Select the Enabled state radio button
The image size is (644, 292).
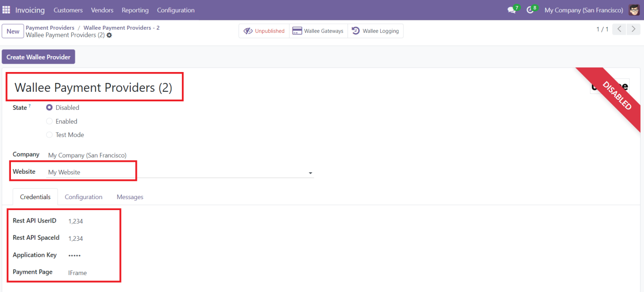tap(50, 121)
